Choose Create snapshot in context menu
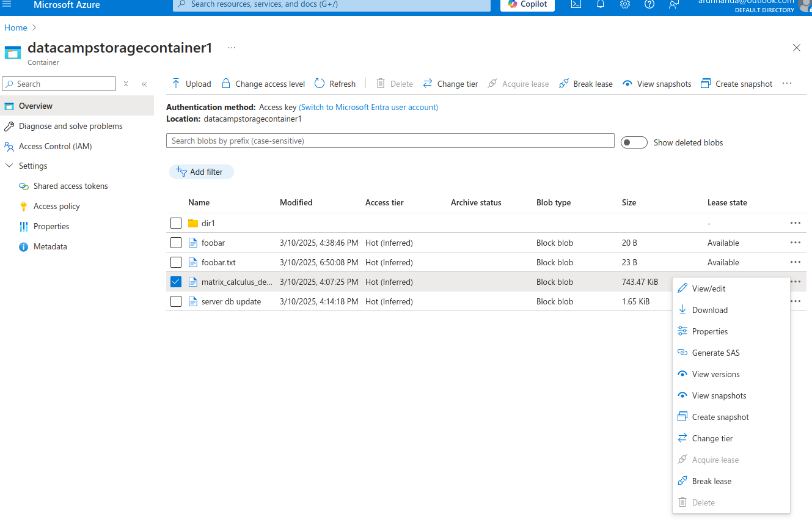The width and height of the screenshot is (812, 522). click(x=731, y=417)
